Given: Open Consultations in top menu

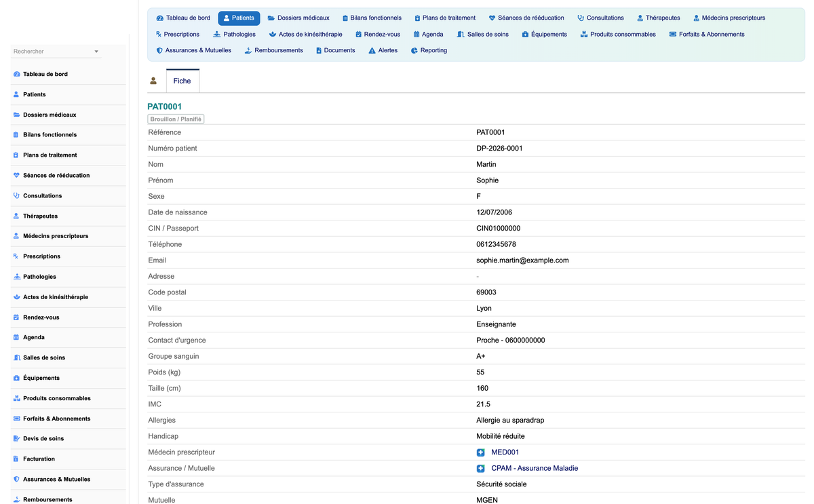Looking at the screenshot, I should pos(600,18).
